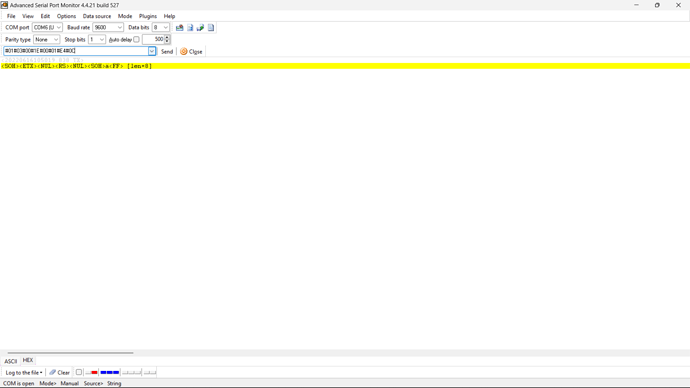Viewport: 690px width, 388px height.
Task: Click the auto delay value field 500
Action: coord(153,40)
